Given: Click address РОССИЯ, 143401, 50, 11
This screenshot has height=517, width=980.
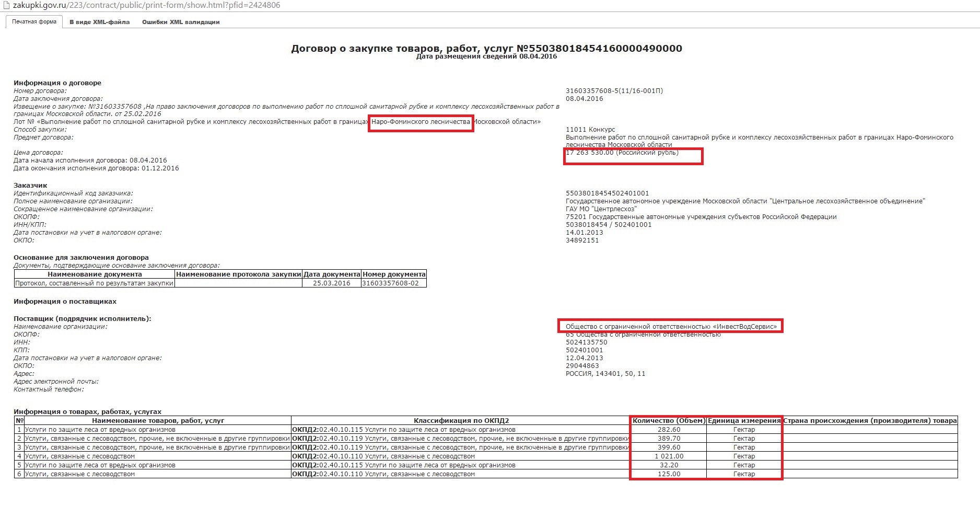Looking at the screenshot, I should 605,373.
